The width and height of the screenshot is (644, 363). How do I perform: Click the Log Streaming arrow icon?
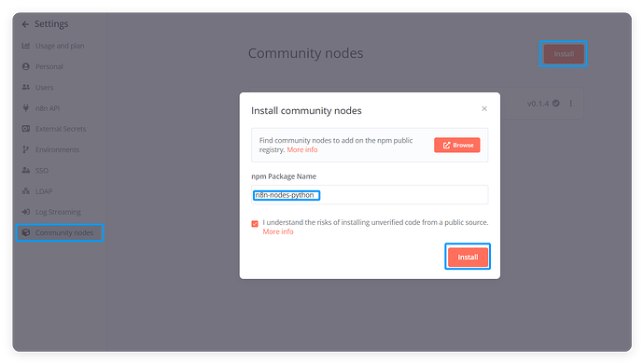click(x=26, y=212)
